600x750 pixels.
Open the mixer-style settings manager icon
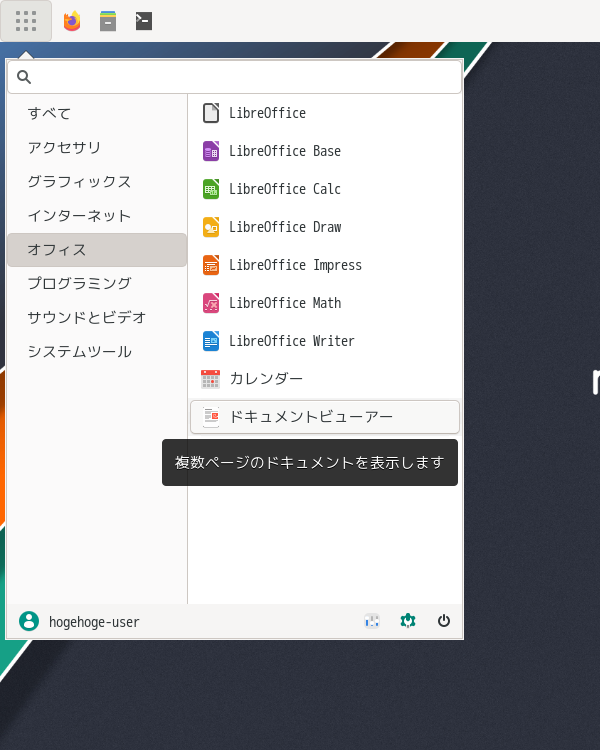(x=372, y=621)
